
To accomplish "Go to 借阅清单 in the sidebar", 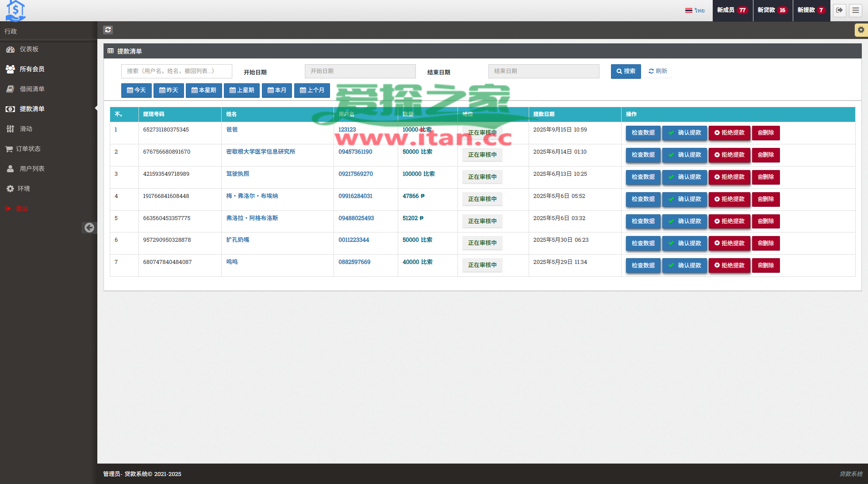I will pyautogui.click(x=32, y=89).
